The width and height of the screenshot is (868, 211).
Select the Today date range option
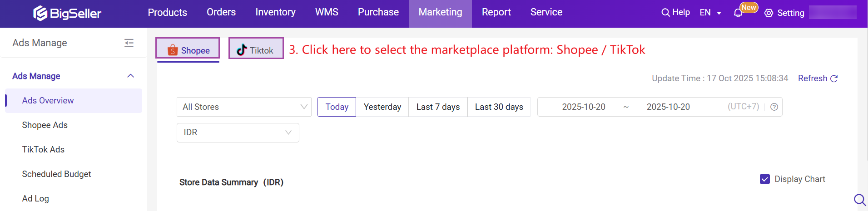(x=337, y=107)
